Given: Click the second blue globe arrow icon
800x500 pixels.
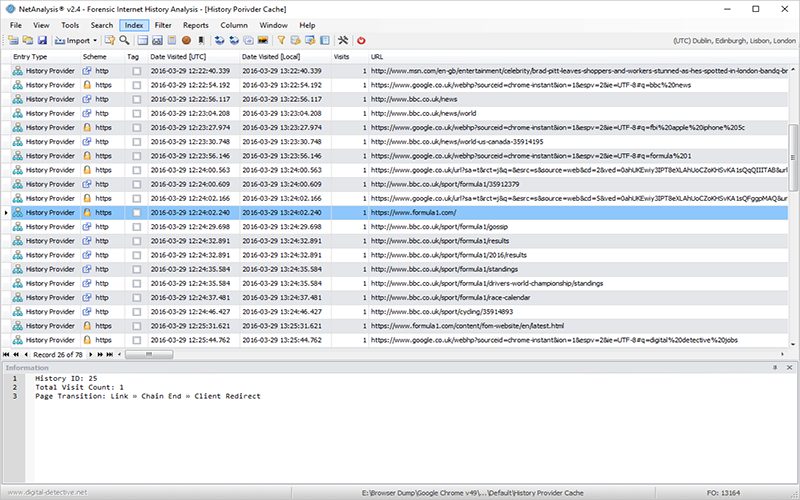Looking at the screenshot, I should coord(234,40).
